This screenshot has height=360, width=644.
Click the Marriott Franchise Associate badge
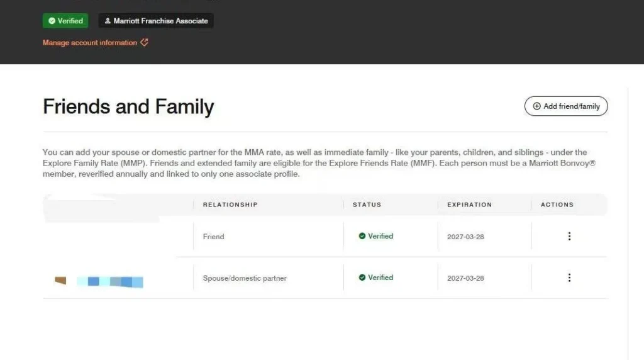click(156, 21)
